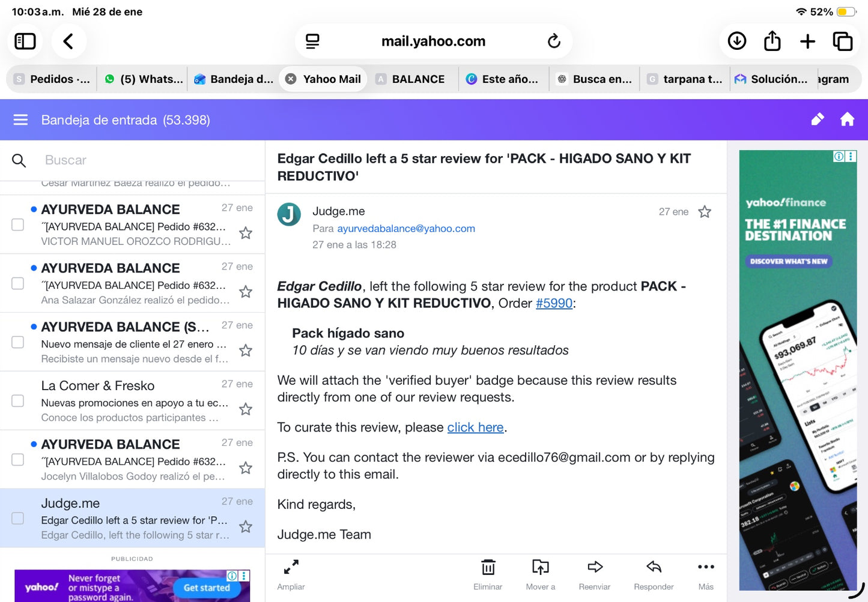Star the VICTOR MANUEL OROZCO order email
This screenshot has height=602, width=868.
tap(246, 233)
